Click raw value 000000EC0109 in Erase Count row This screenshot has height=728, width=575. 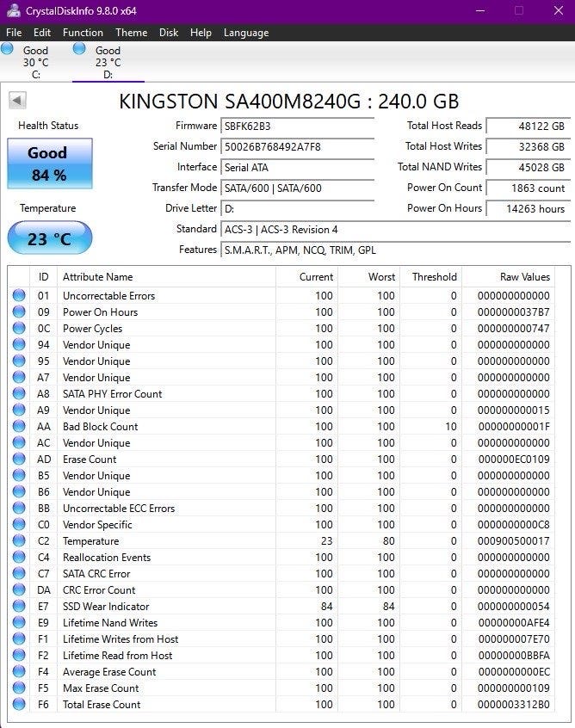tap(514, 460)
